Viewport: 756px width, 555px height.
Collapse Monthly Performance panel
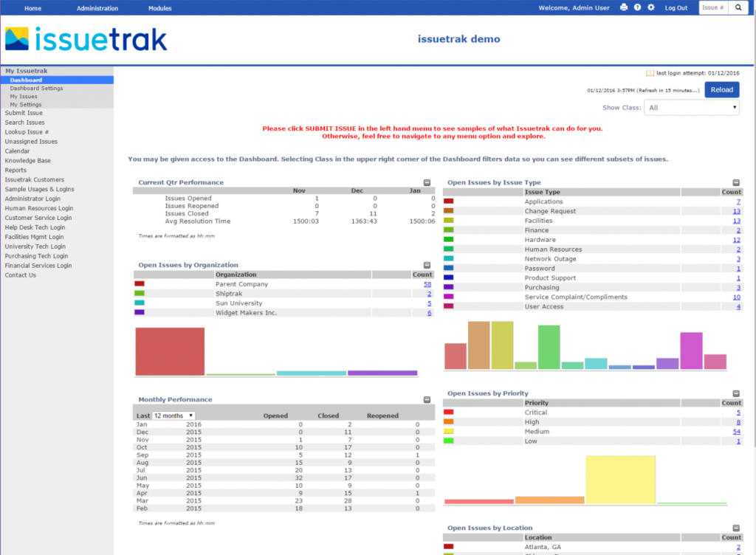pyautogui.click(x=427, y=400)
